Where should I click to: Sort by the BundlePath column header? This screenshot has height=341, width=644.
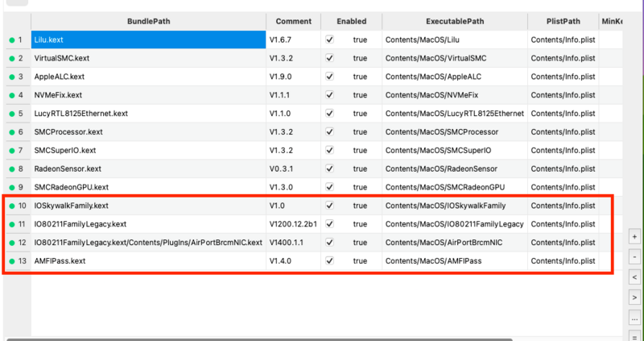coord(149,22)
